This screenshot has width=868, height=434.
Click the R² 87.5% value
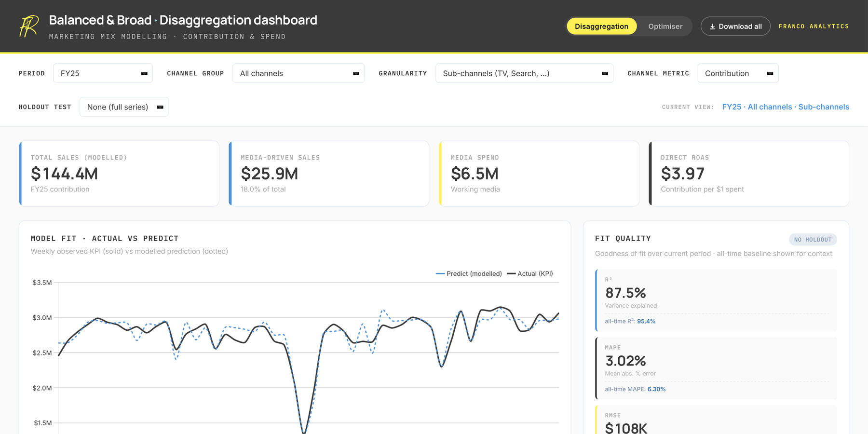[x=625, y=293]
